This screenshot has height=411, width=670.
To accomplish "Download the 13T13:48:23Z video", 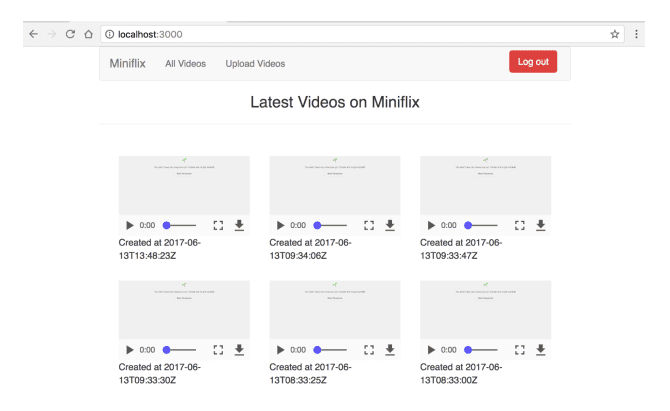I will (239, 225).
